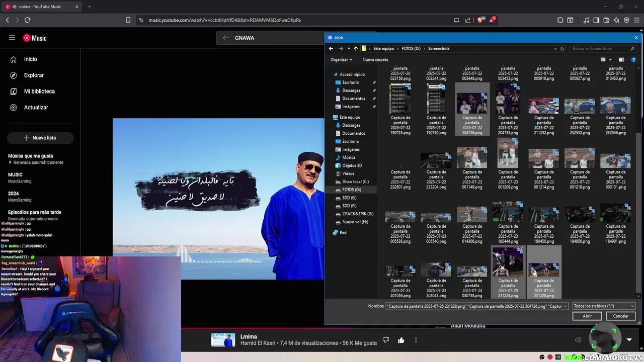Open help in the Abrir dialog
Viewport: 644px width, 362px height.
pyautogui.click(x=633, y=60)
